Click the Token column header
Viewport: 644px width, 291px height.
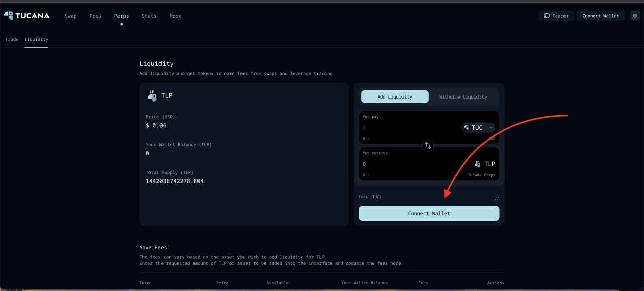145,283
